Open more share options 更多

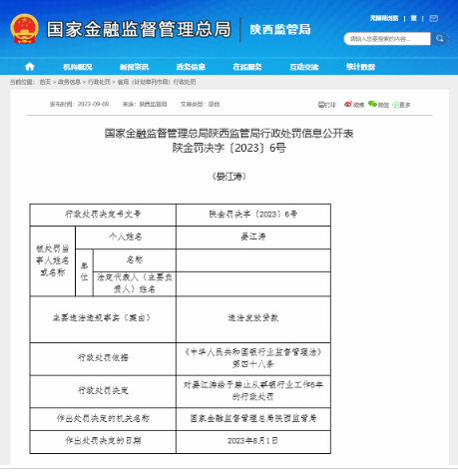pos(401,105)
